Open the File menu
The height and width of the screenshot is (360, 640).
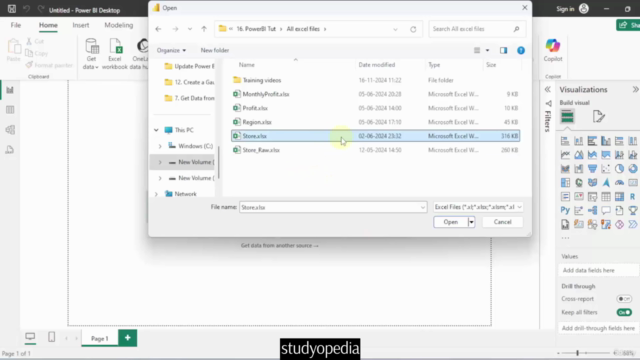[16, 25]
